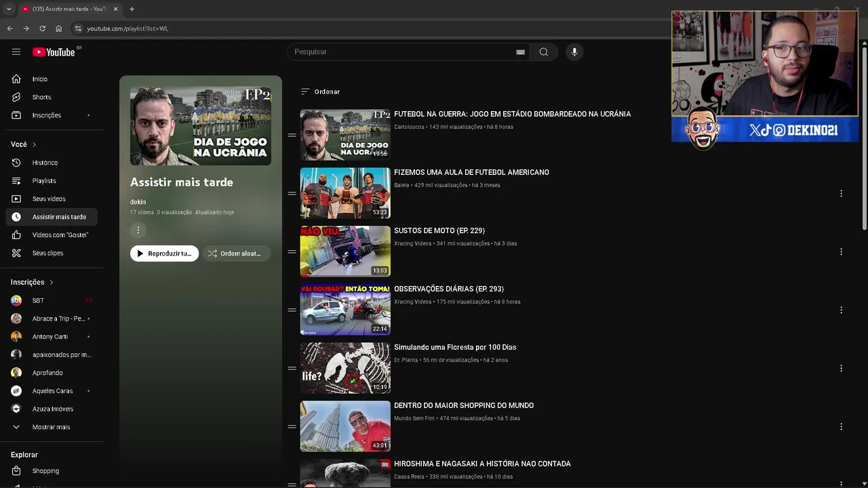Expand Mostrar mais subscriptions
Image resolution: width=868 pixels, height=488 pixels.
tap(53, 427)
